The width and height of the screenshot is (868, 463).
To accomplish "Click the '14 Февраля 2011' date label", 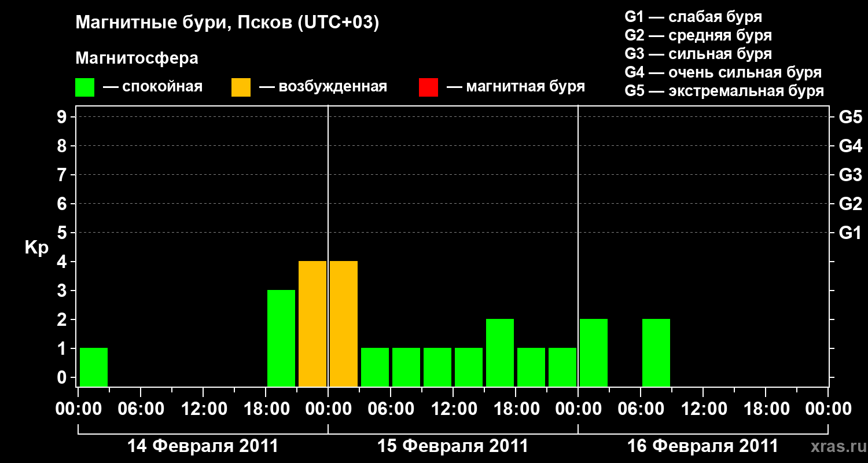I will coord(203,446).
